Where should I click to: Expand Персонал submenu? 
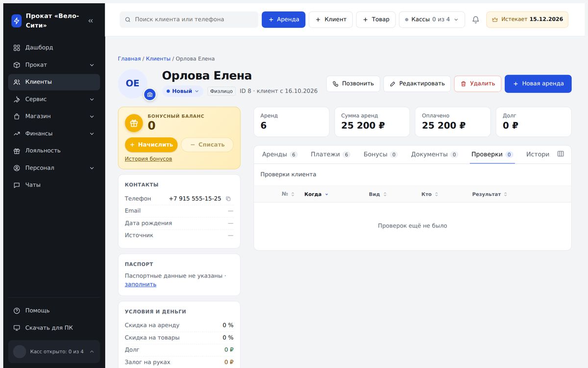54,168
